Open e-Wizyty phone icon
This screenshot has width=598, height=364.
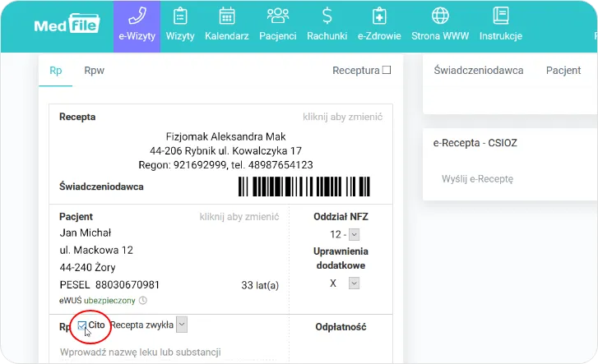point(137,16)
